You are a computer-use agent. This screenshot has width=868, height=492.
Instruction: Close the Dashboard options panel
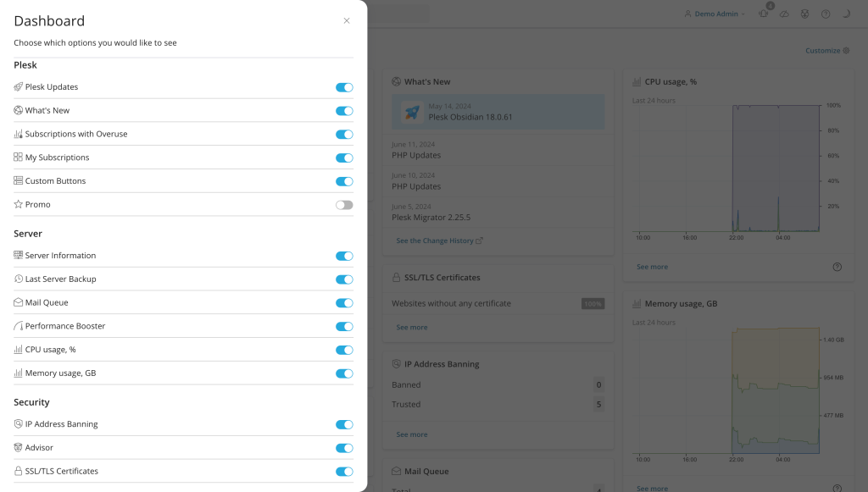[x=347, y=20]
